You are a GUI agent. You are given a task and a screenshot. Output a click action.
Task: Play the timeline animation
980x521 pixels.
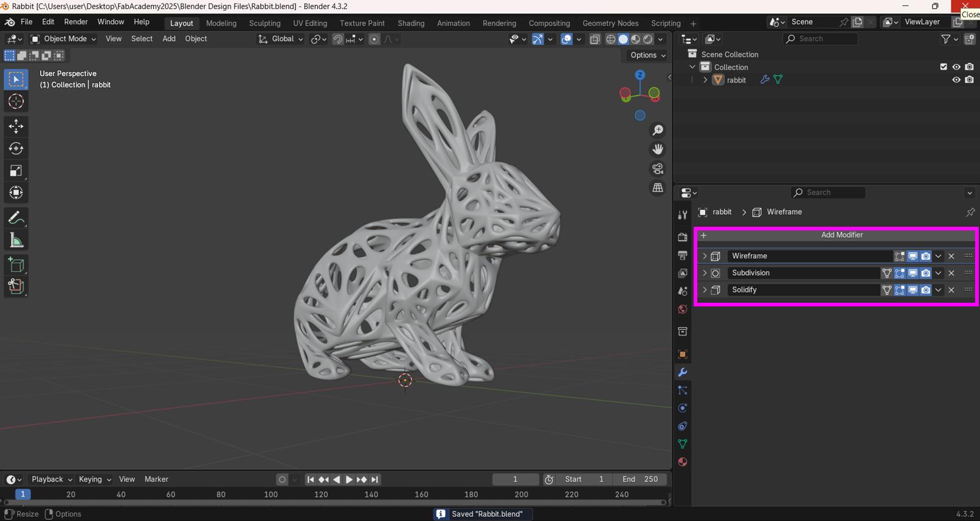tap(349, 480)
